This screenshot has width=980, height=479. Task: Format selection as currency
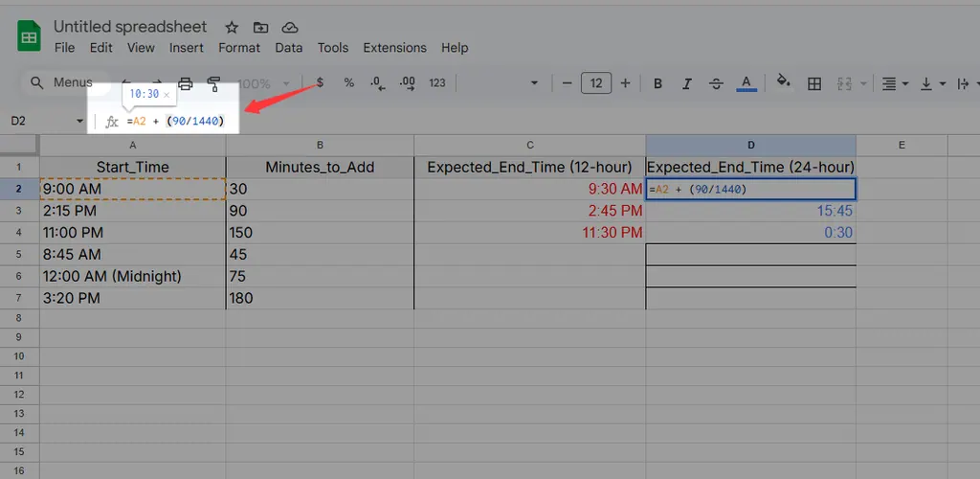(320, 83)
